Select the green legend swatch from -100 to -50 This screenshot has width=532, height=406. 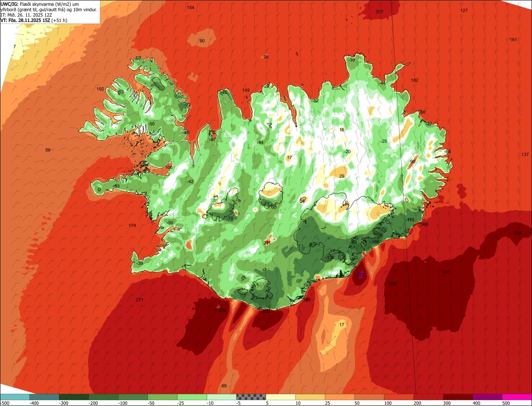(133, 397)
